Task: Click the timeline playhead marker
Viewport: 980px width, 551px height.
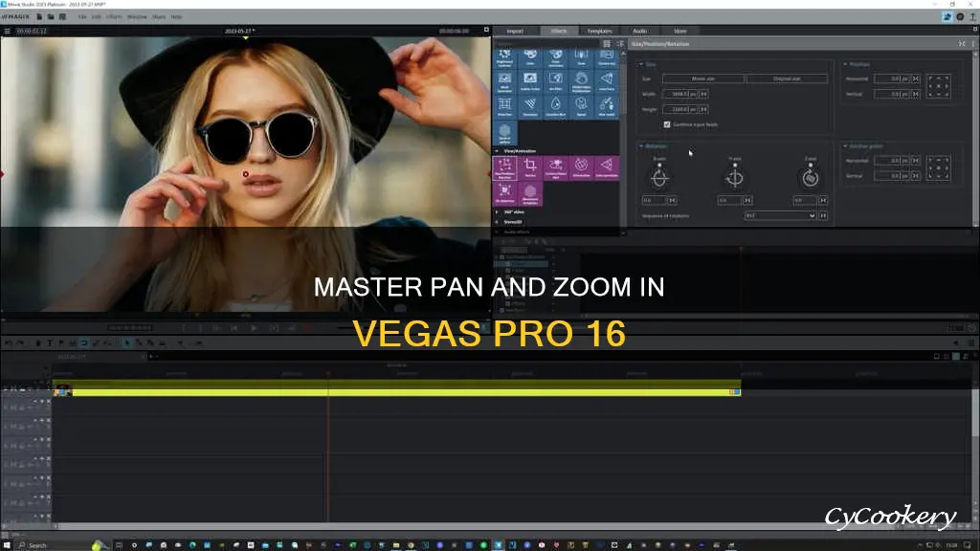Action: tap(328, 374)
